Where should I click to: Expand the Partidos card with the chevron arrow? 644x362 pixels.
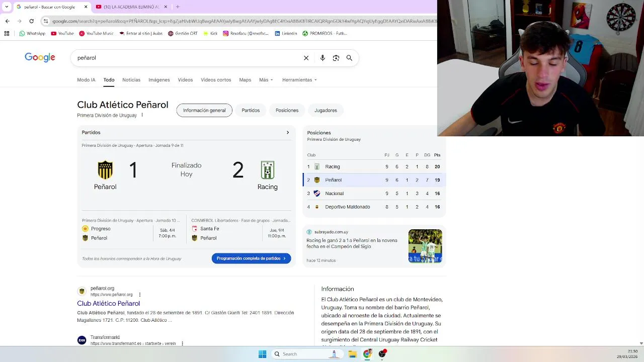click(288, 133)
